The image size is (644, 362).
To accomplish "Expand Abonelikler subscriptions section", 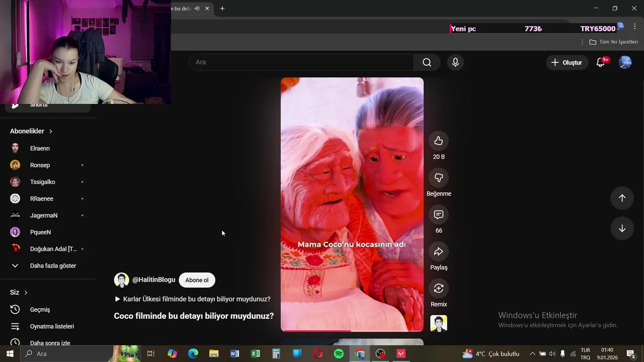I will click(31, 131).
